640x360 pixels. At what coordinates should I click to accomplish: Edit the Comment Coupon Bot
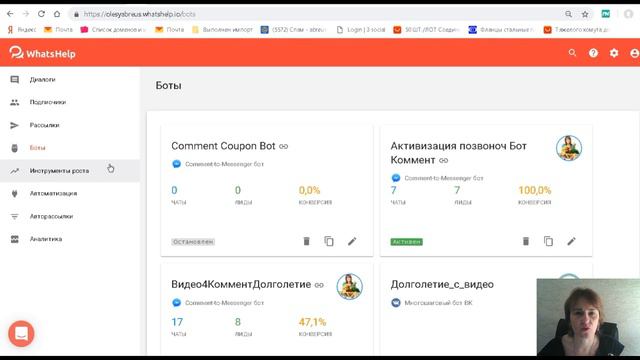352,241
